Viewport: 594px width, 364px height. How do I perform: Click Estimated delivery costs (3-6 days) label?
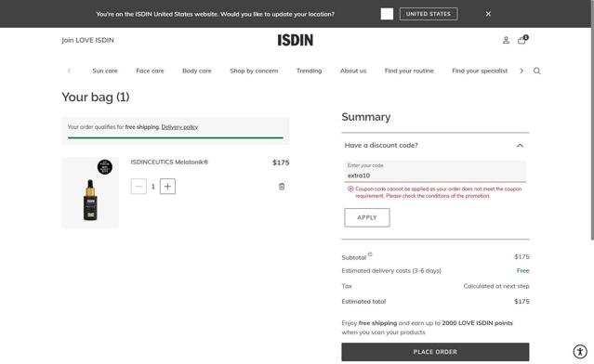click(x=391, y=271)
